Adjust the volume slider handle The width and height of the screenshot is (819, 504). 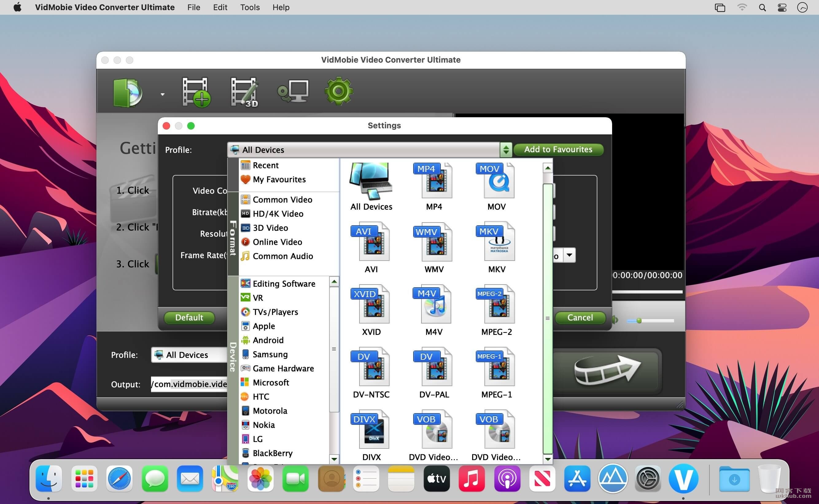click(639, 321)
